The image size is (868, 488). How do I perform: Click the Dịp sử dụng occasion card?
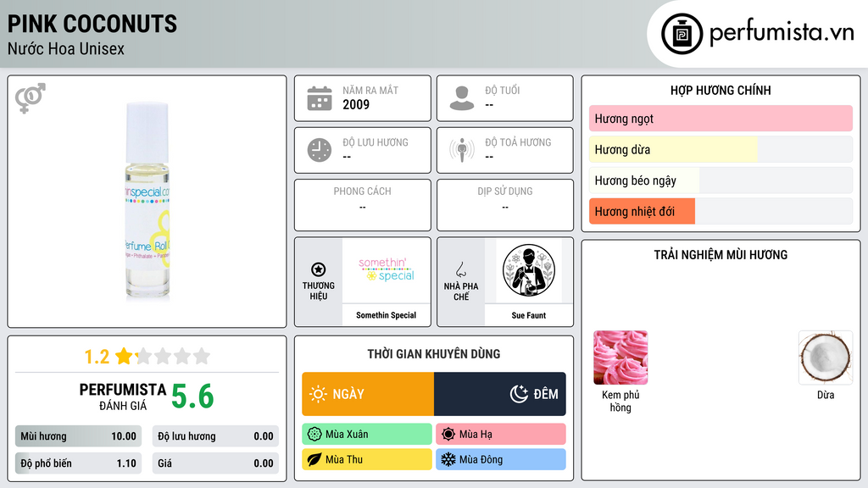505,205
